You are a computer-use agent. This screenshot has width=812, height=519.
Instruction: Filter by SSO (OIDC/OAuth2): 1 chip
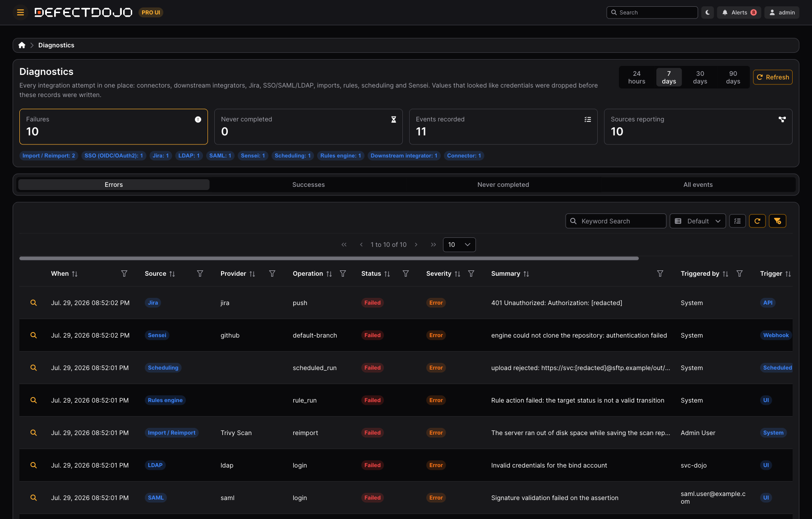point(114,156)
